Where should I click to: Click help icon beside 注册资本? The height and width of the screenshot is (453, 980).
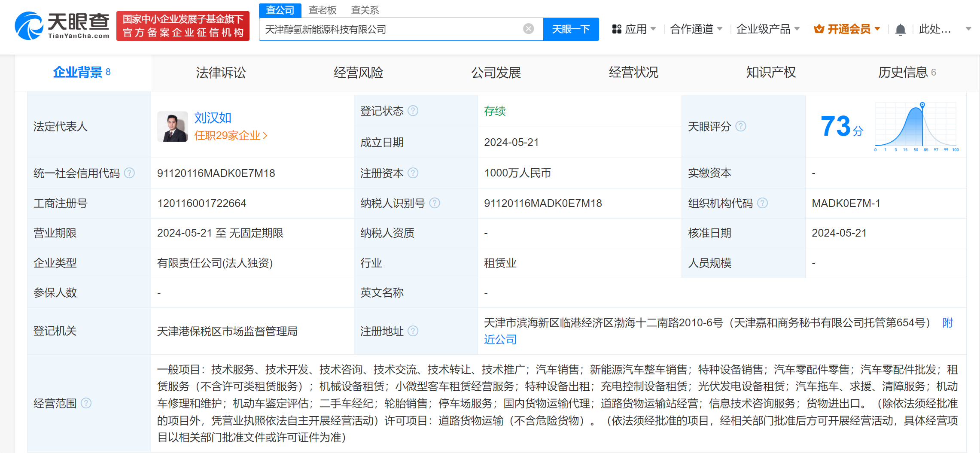(x=413, y=173)
